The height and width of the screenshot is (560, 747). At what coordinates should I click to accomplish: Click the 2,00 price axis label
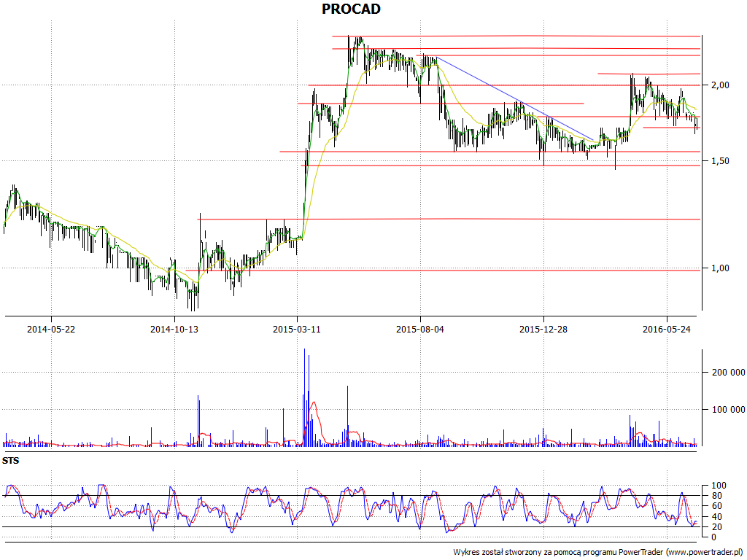720,85
